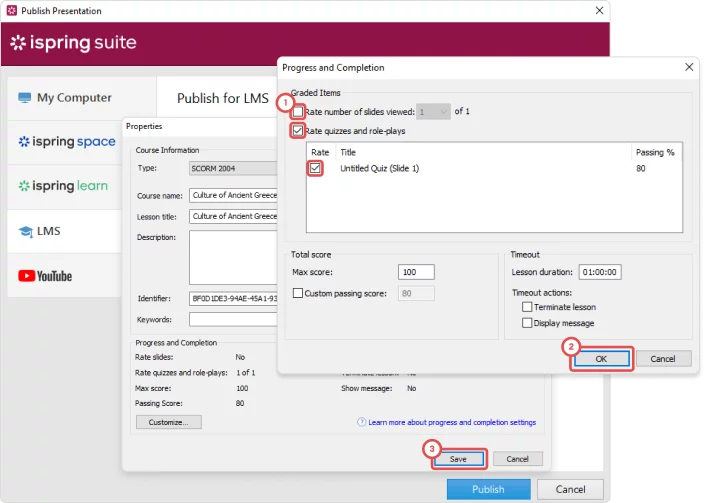Click the blue Publish button

488,489
